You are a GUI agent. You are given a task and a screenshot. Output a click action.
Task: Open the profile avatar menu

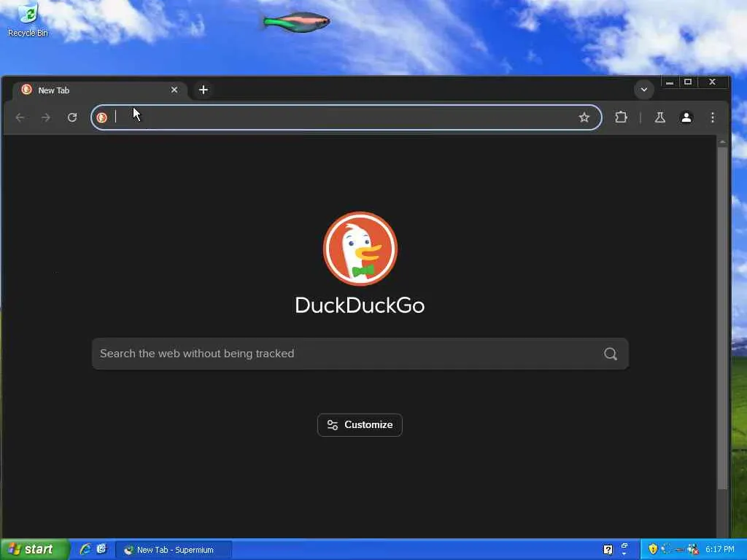pyautogui.click(x=686, y=117)
